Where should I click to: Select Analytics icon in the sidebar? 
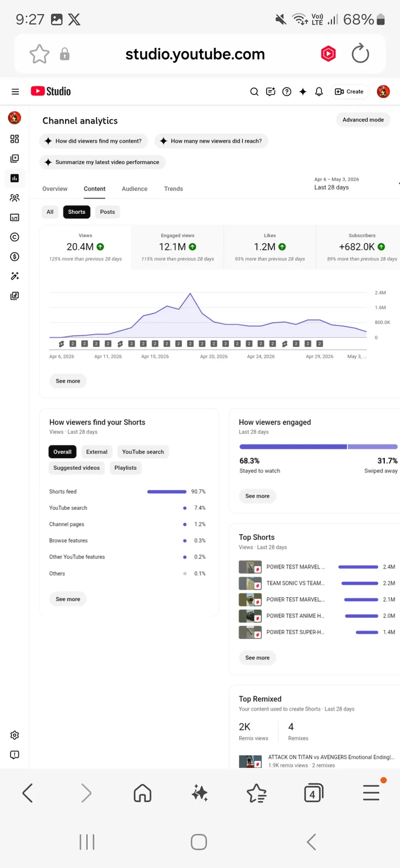pos(15,178)
